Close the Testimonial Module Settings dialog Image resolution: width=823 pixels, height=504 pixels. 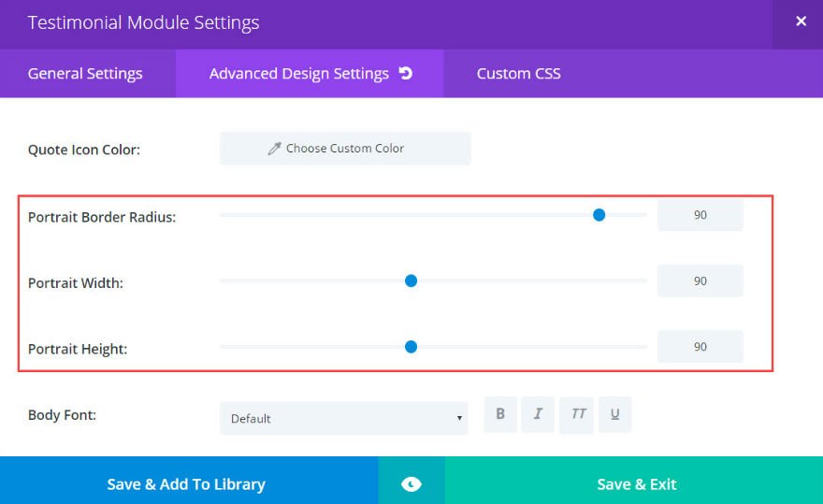801,22
